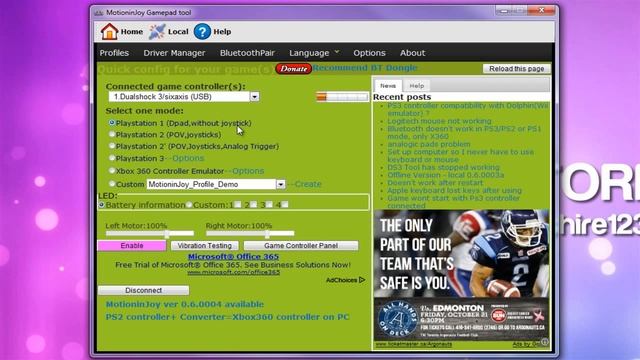Switch to the Help tab in side panel
The image size is (640, 360).
coord(417,86)
